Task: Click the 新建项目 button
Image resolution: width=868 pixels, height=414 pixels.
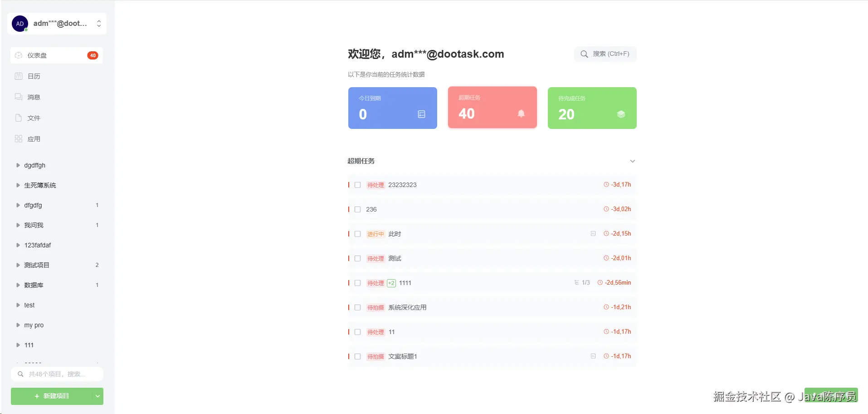Action: [x=51, y=396]
